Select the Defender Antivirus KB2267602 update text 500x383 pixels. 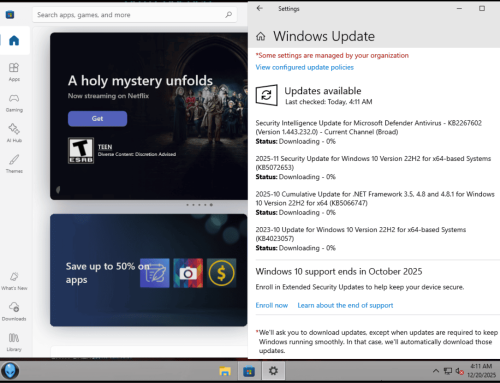(369, 127)
